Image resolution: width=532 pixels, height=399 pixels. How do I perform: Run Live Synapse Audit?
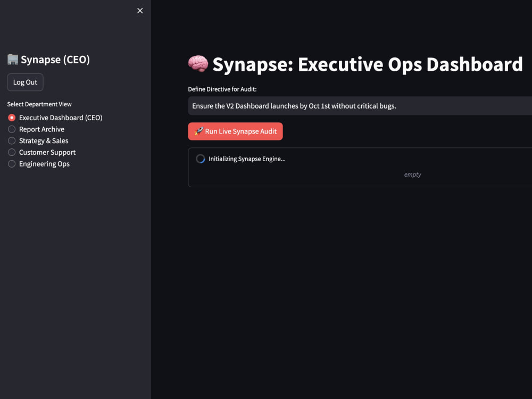[x=235, y=131]
